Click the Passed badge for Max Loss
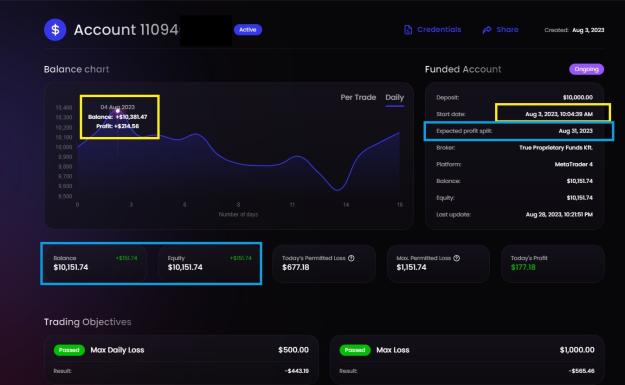The width and height of the screenshot is (625, 385). (355, 350)
